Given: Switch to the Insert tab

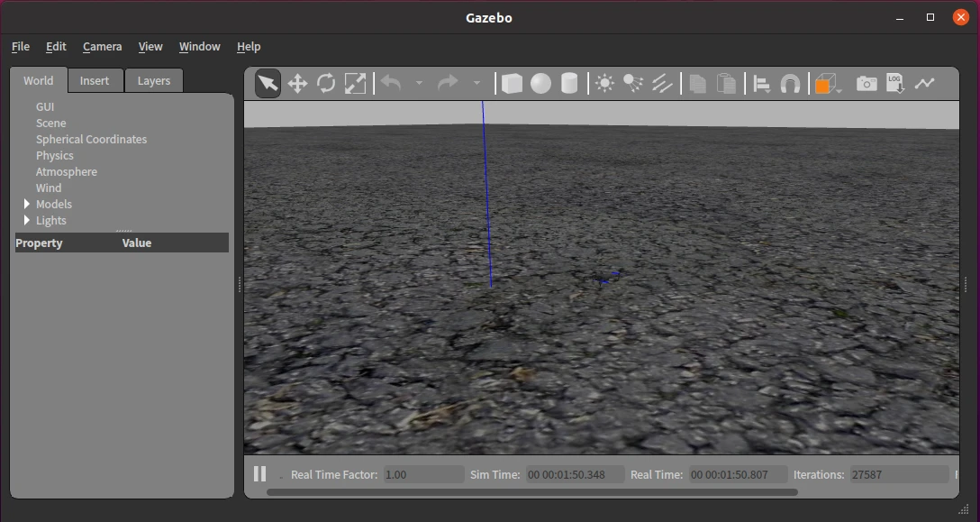Looking at the screenshot, I should click(x=95, y=81).
